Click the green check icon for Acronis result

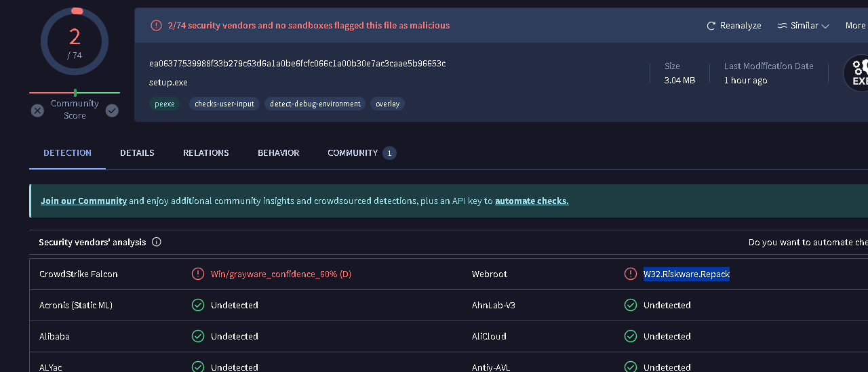(x=198, y=305)
